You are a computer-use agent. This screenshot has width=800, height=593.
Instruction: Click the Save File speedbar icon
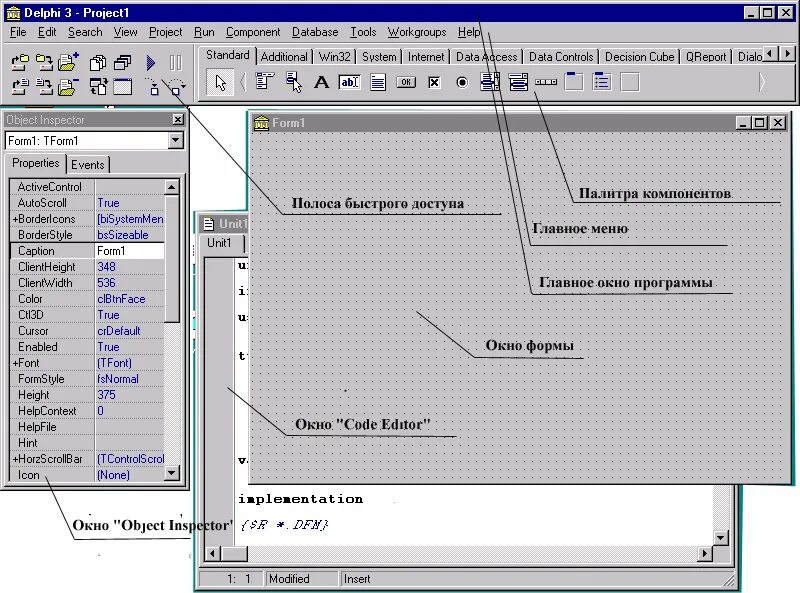coord(44,87)
